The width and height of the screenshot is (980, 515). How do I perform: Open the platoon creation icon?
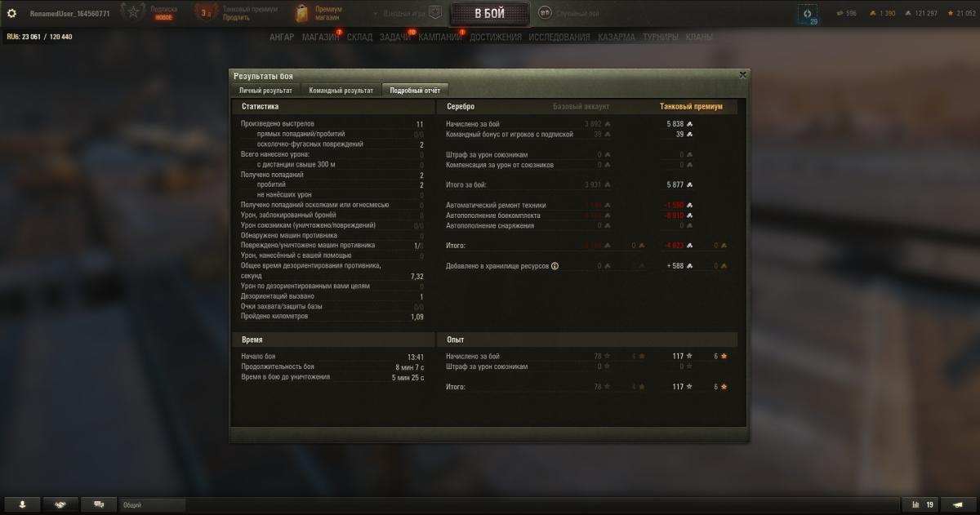(435, 14)
